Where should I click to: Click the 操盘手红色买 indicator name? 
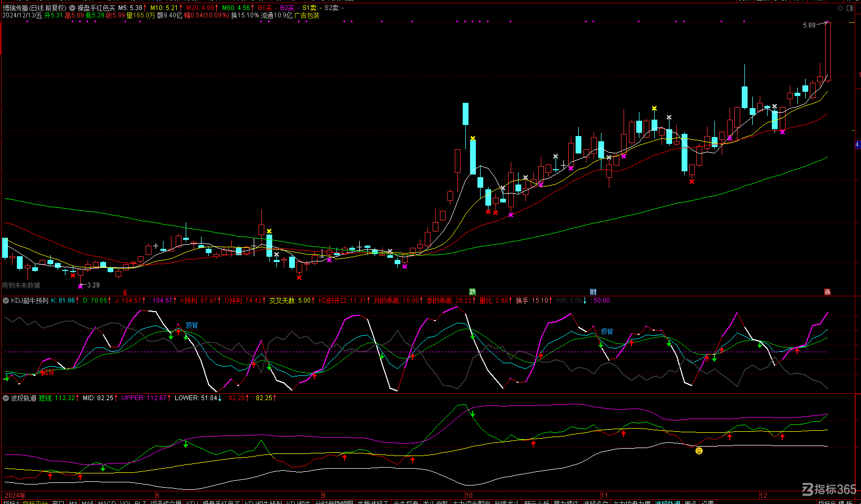pyautogui.click(x=96, y=8)
